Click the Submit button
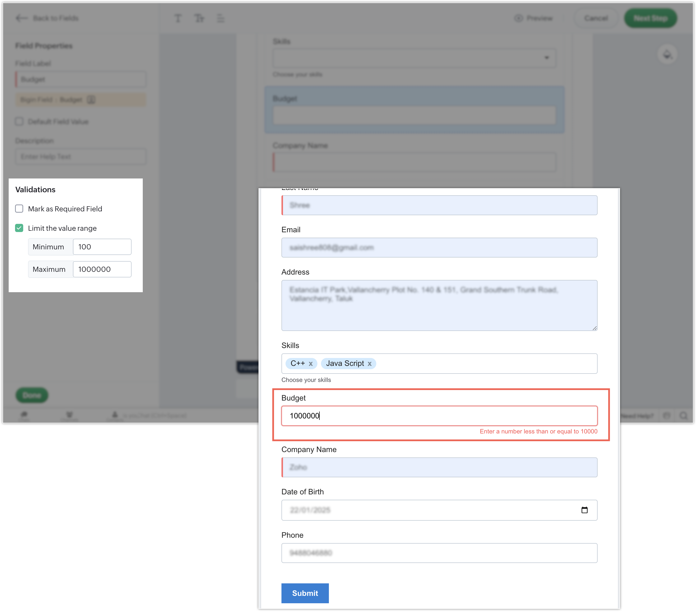 tap(305, 593)
